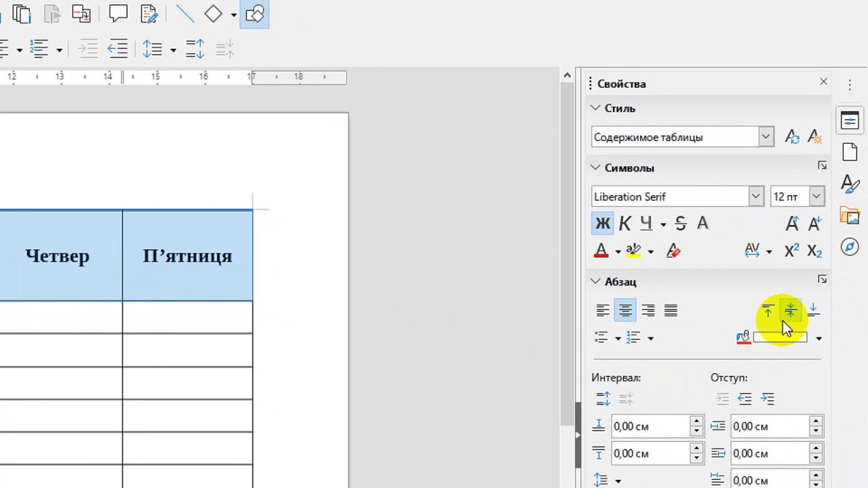Viewport: 868px width, 488px height.
Task: Click the update selected style icon
Action: click(791, 137)
